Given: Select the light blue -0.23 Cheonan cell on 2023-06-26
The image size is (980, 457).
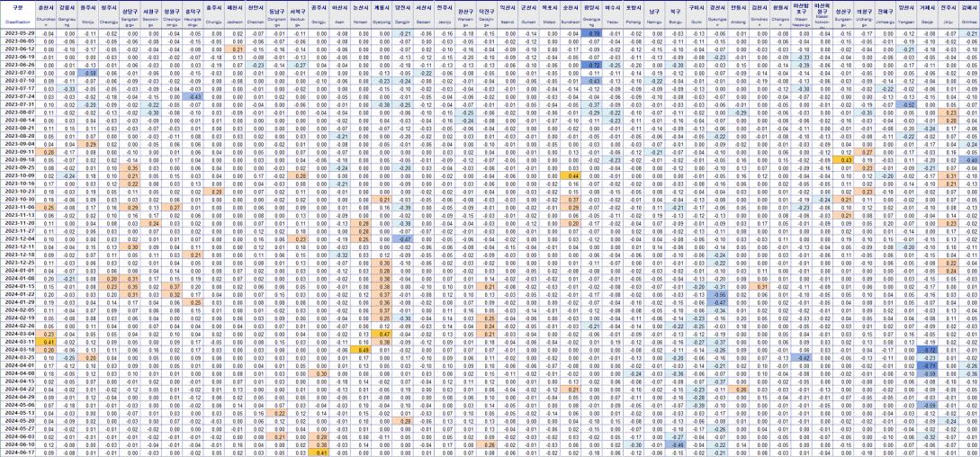Looking at the screenshot, I should 256,65.
